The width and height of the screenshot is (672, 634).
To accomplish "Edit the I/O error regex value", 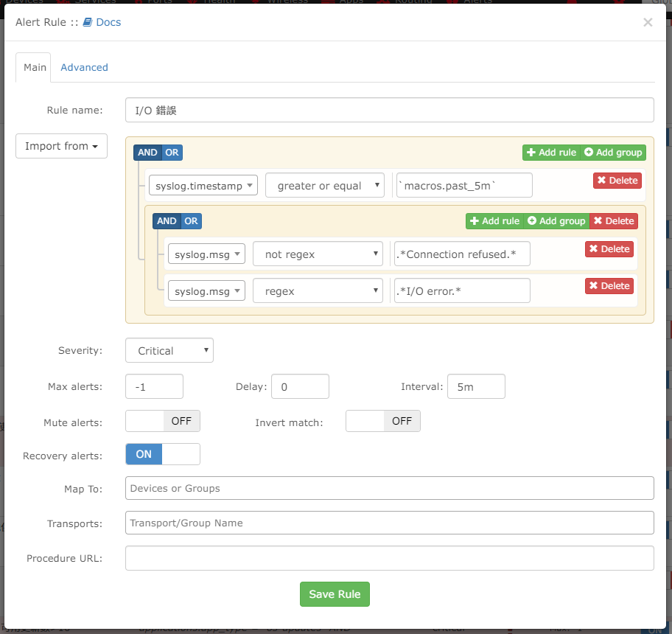I will click(462, 290).
